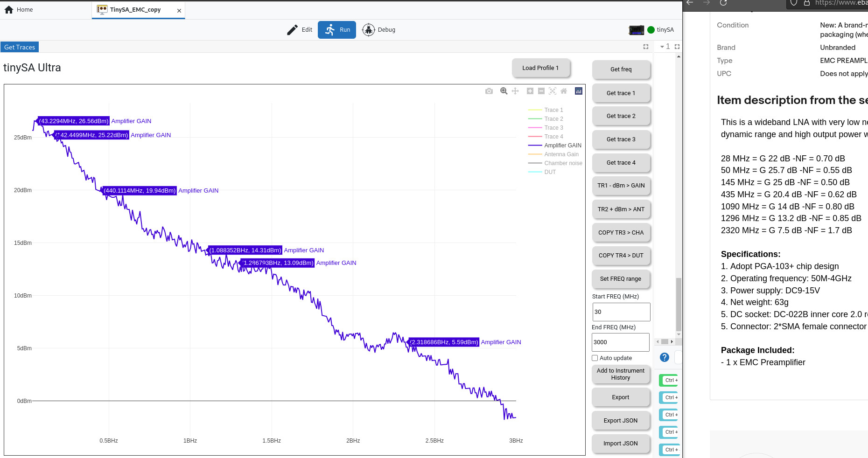Click side panel horizontal scroll right arrow
The height and width of the screenshot is (458, 868).
click(672, 342)
